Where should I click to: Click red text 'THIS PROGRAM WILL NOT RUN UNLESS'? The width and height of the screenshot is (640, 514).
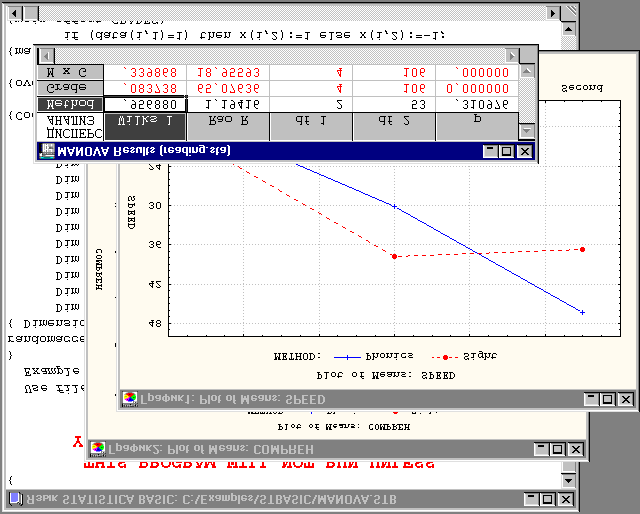coord(260,464)
